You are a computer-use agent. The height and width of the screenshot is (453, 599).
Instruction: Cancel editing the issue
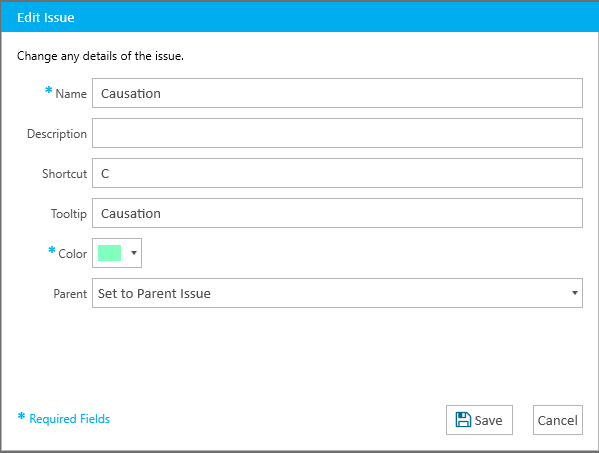pyautogui.click(x=558, y=420)
